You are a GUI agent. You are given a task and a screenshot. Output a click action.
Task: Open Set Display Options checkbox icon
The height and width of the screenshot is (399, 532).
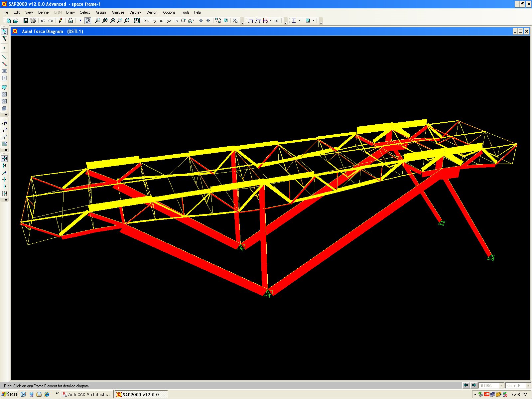(226, 21)
